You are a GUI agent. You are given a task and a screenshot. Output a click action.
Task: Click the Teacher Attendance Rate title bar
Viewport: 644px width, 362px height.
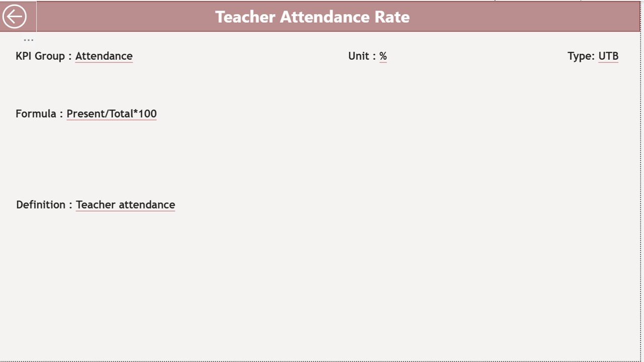point(312,17)
